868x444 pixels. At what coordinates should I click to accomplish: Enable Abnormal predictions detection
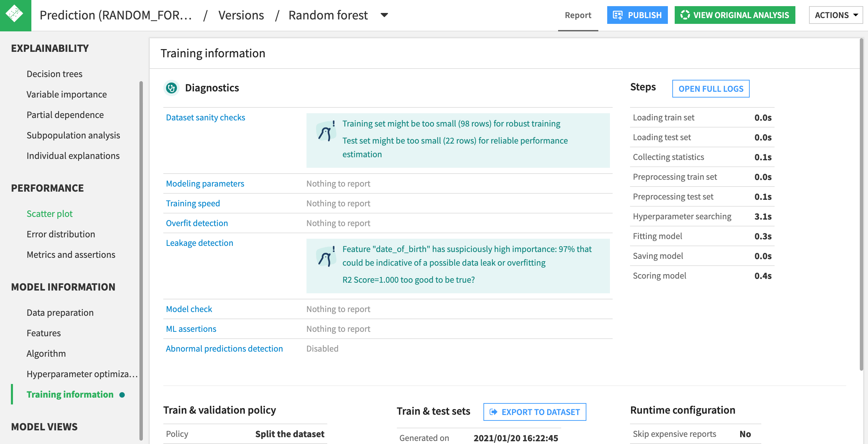click(224, 349)
